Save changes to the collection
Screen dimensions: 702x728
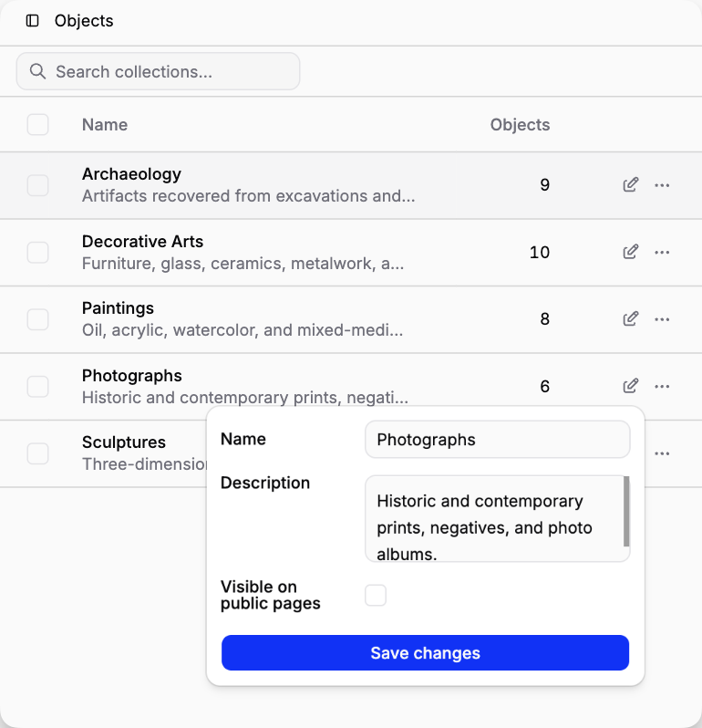(x=425, y=653)
